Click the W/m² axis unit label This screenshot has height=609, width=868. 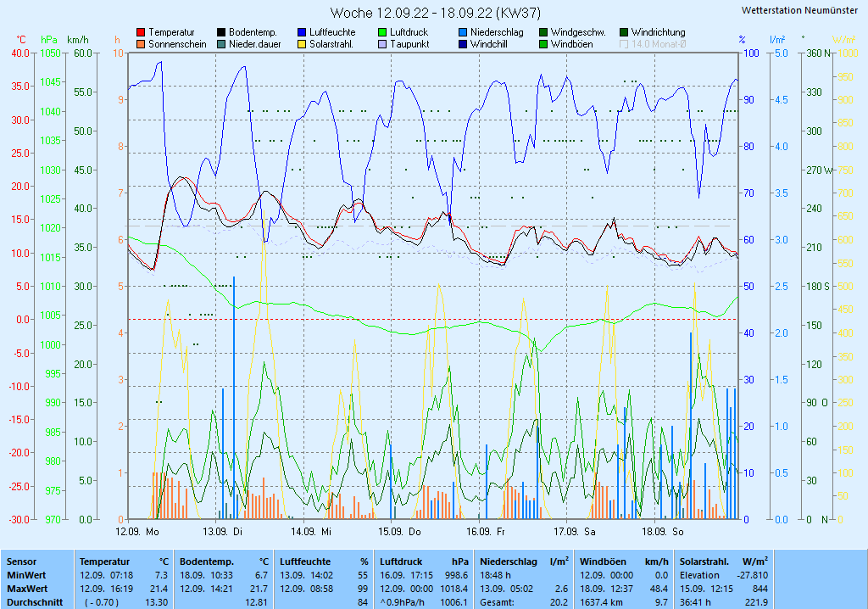pyautogui.click(x=843, y=39)
